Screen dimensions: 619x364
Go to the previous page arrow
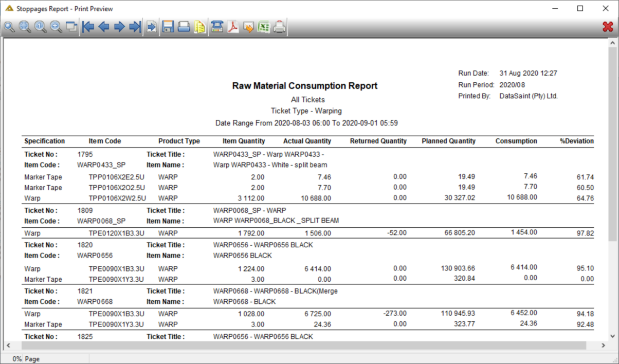coord(104,27)
